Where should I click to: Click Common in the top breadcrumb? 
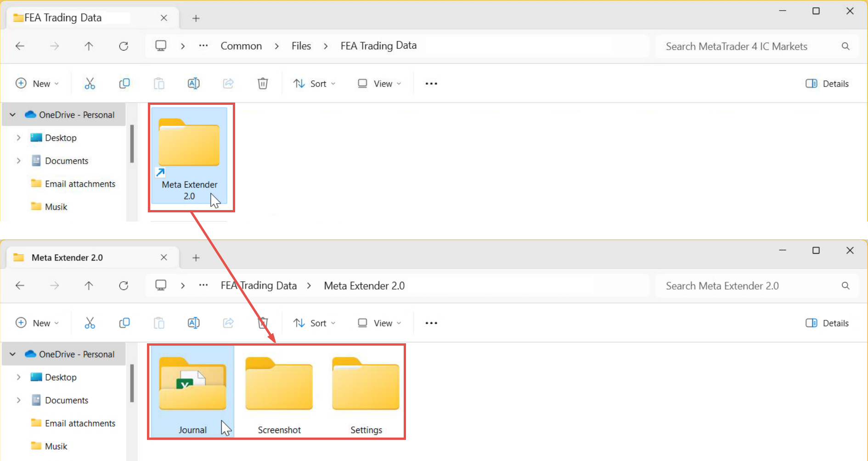[241, 46]
